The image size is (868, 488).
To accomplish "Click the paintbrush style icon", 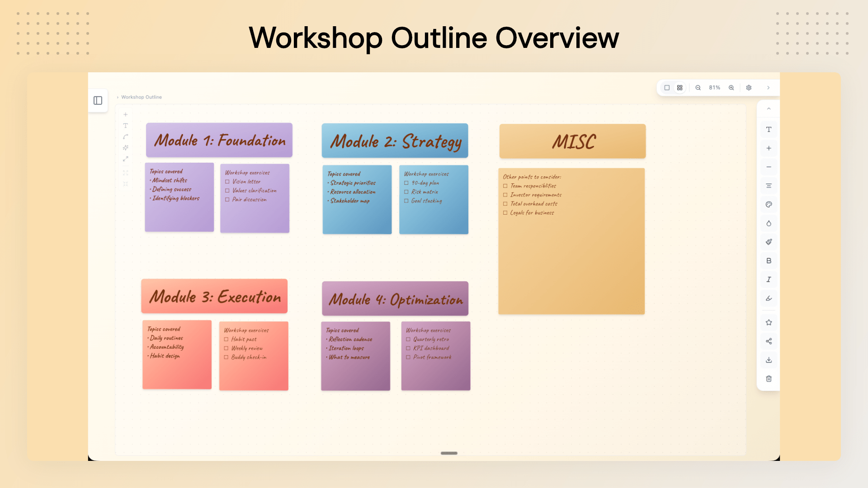I will click(x=769, y=242).
